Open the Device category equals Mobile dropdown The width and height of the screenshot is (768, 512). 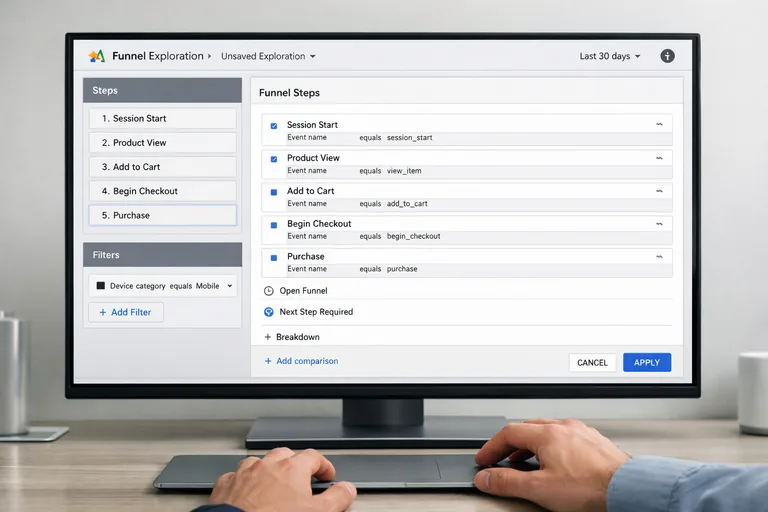pyautogui.click(x=230, y=286)
